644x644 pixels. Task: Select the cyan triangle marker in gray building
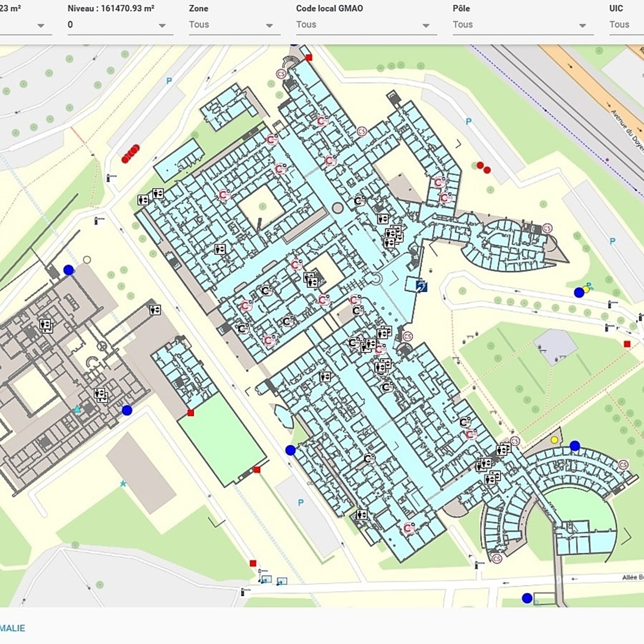[x=77, y=410]
